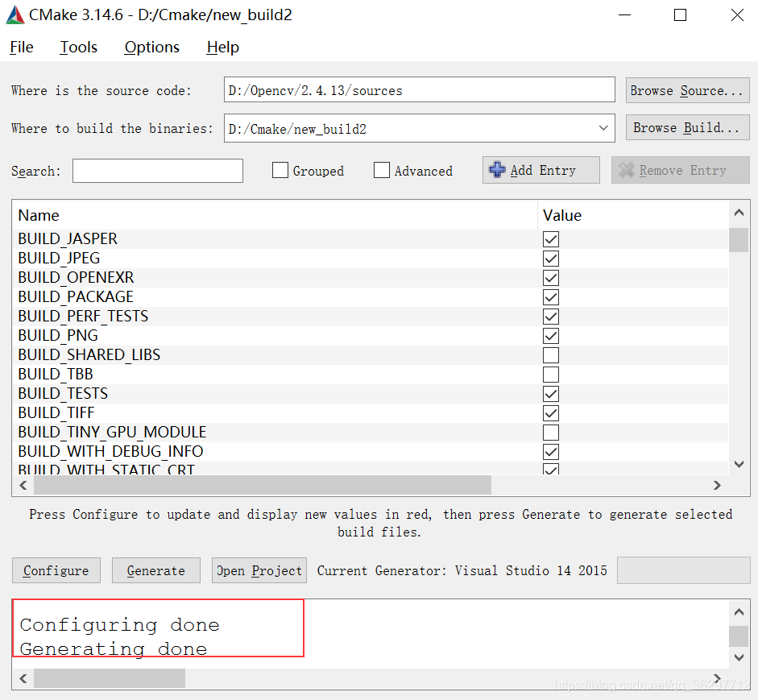Click the Configure button
The width and height of the screenshot is (758, 700).
click(56, 570)
